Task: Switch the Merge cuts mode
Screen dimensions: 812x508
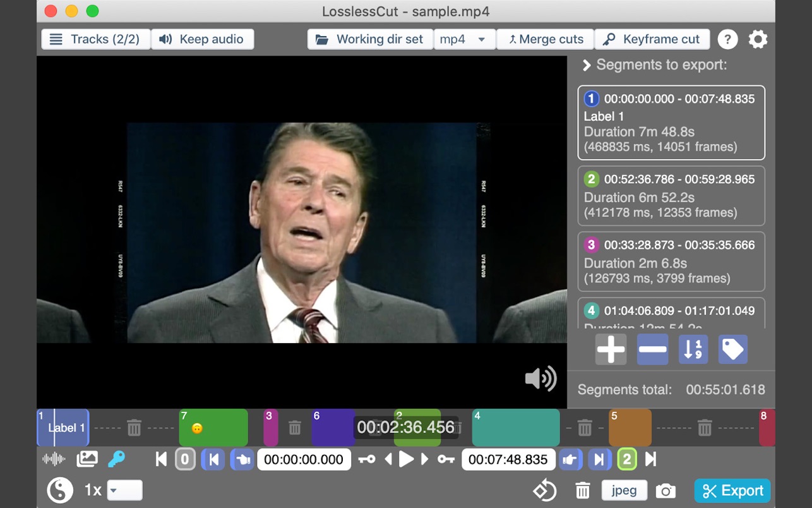Action: (546, 39)
